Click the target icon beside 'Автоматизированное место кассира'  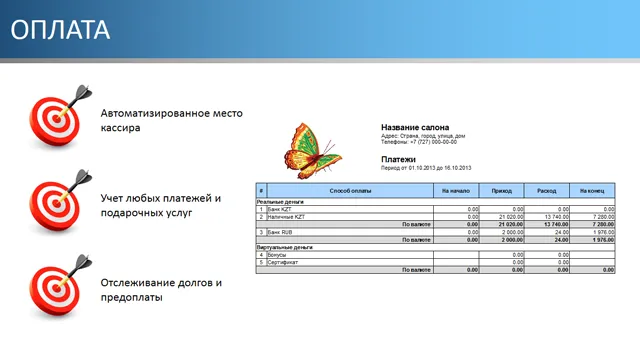60,116
